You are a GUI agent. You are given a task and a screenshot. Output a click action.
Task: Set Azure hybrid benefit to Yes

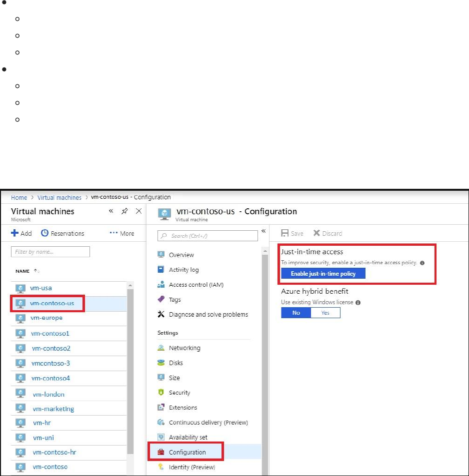[x=325, y=313]
